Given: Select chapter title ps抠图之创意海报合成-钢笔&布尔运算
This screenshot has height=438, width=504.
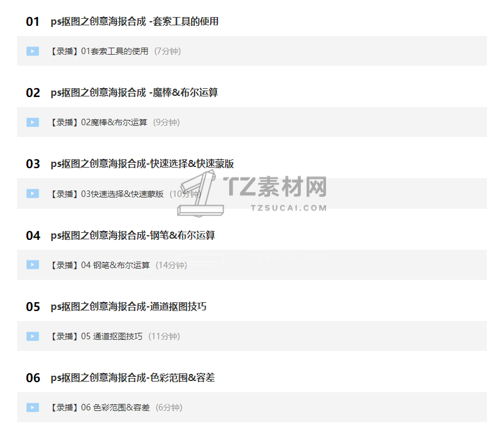Looking at the screenshot, I should click(133, 235).
